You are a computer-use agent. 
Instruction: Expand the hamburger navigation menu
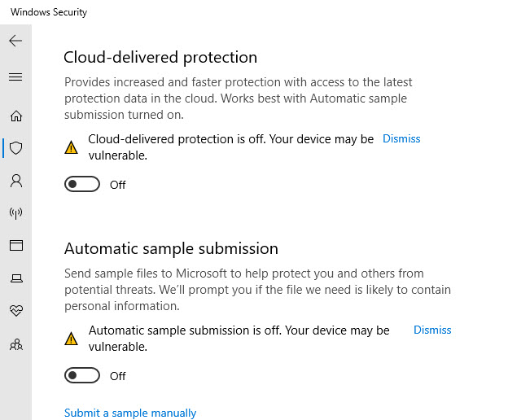coord(15,77)
